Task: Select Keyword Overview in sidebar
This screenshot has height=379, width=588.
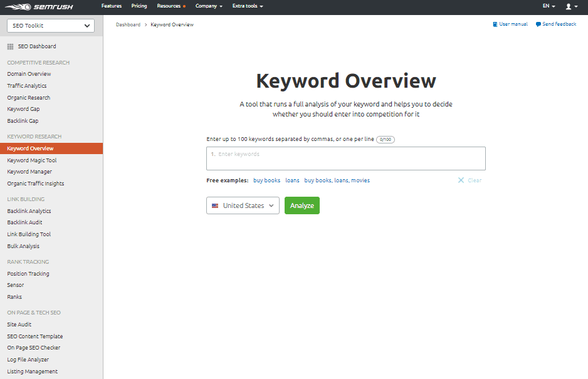Action: (x=51, y=148)
